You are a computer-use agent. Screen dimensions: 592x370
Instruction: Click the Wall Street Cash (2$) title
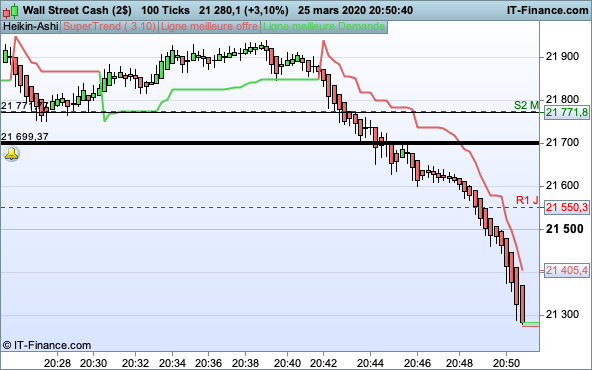[x=77, y=10]
